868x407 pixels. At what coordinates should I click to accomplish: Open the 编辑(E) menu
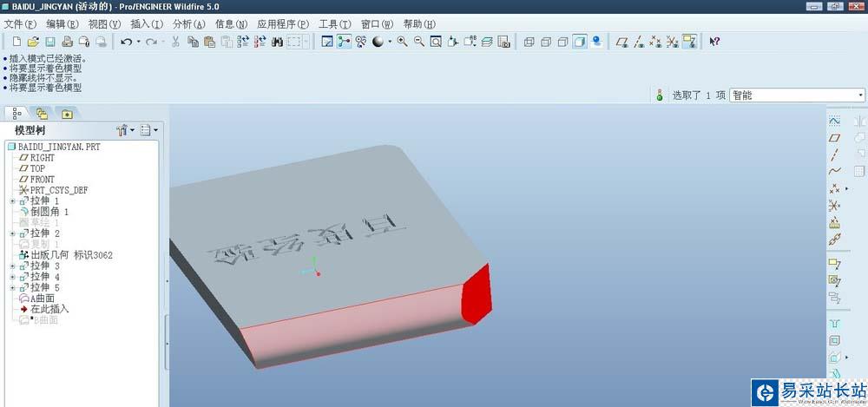(62, 23)
